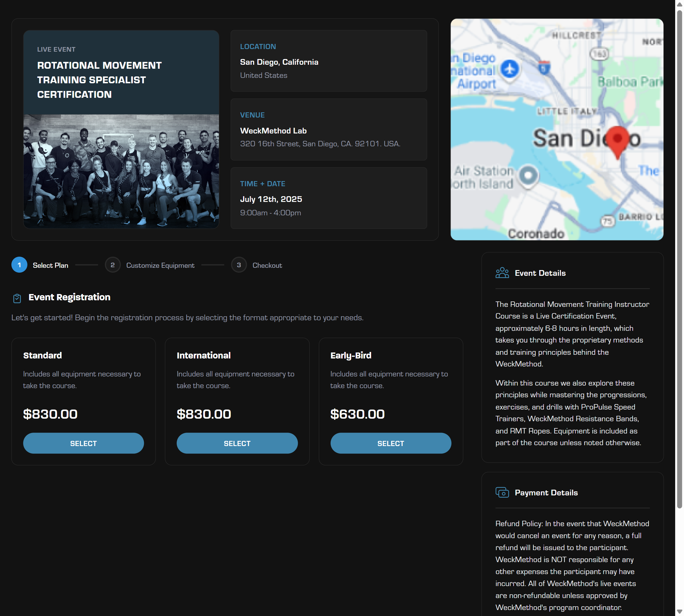Click the step 2 circle indicator
The height and width of the screenshot is (616, 684).
(x=113, y=265)
